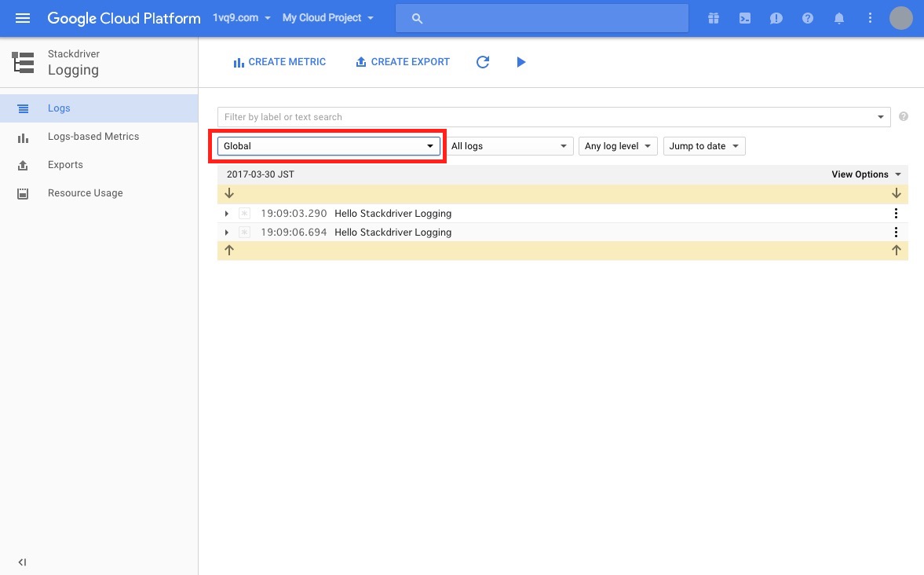Open the free trial gift icon
Screen dimensions: 924x575
click(713, 18)
